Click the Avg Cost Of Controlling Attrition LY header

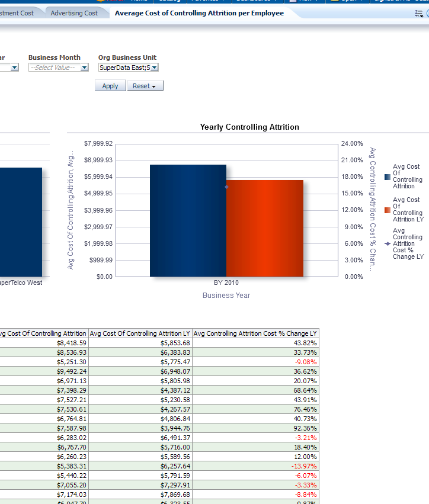tap(140, 333)
